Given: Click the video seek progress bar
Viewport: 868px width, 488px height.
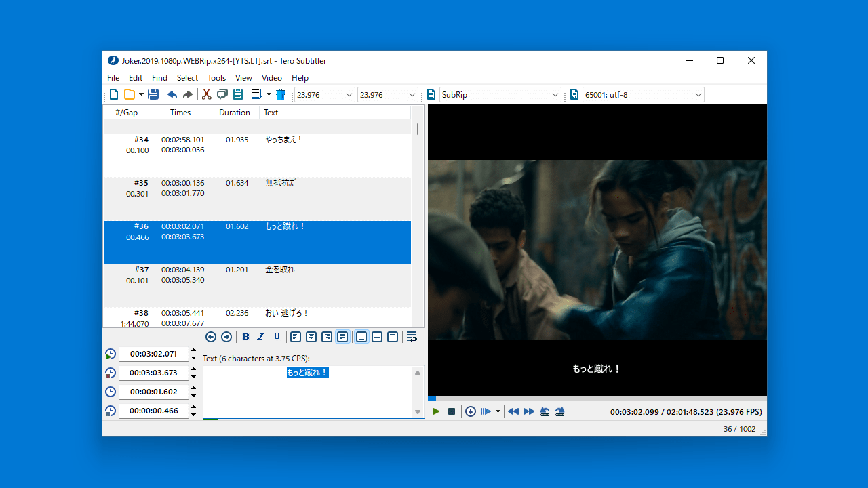Looking at the screenshot, I should [x=597, y=399].
